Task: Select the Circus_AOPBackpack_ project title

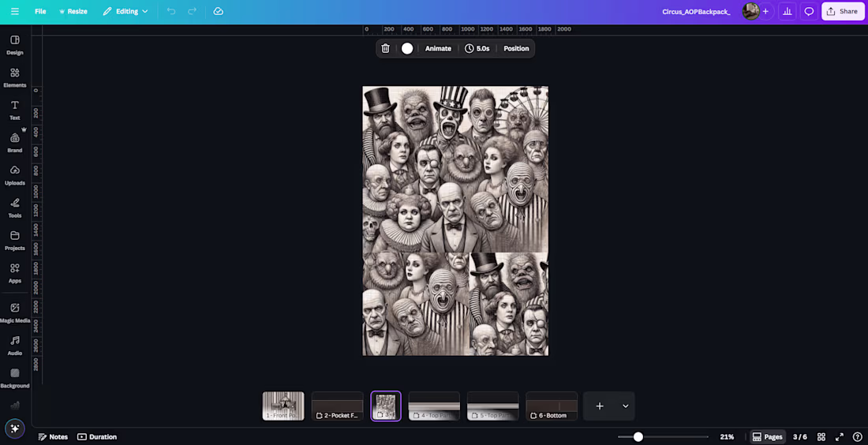Action: pyautogui.click(x=696, y=12)
